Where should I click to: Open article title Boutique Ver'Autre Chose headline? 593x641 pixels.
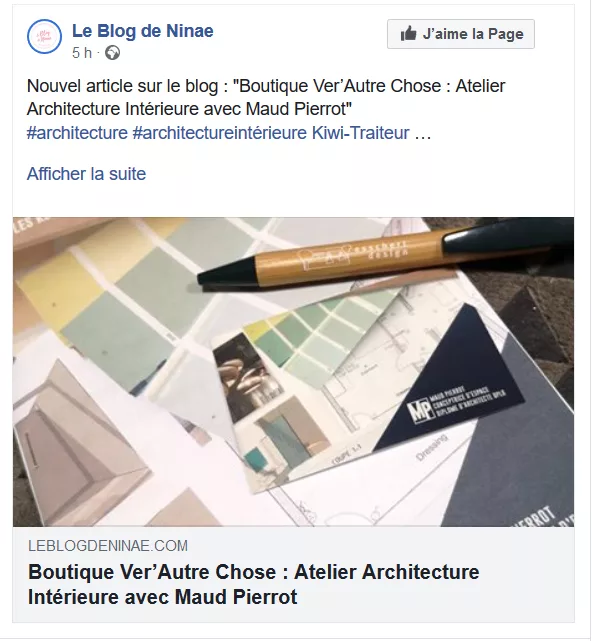point(253,585)
